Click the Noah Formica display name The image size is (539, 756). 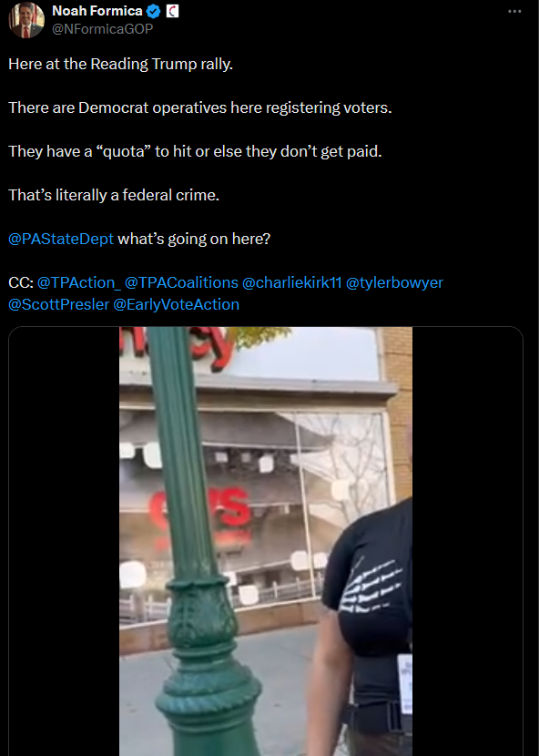[x=97, y=11]
